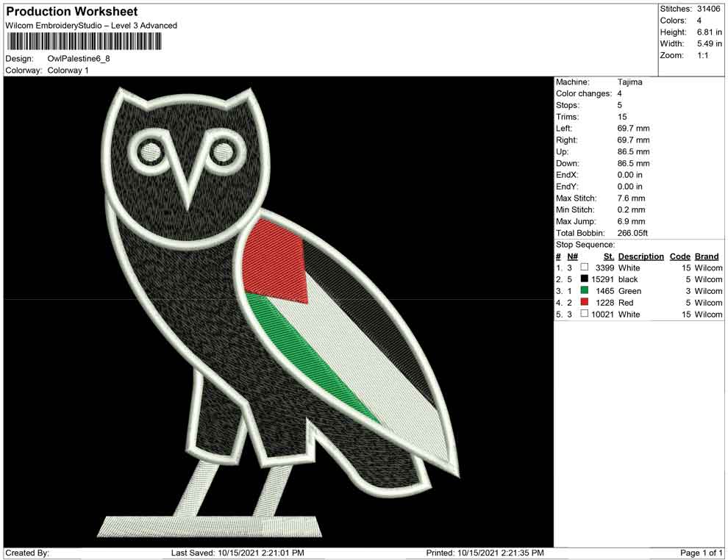Click the 'Green' description in stop row 3

click(x=629, y=291)
